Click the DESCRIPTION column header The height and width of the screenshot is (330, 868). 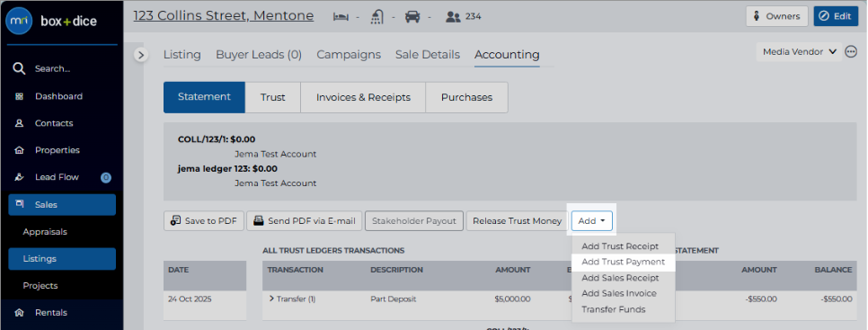[x=397, y=270]
